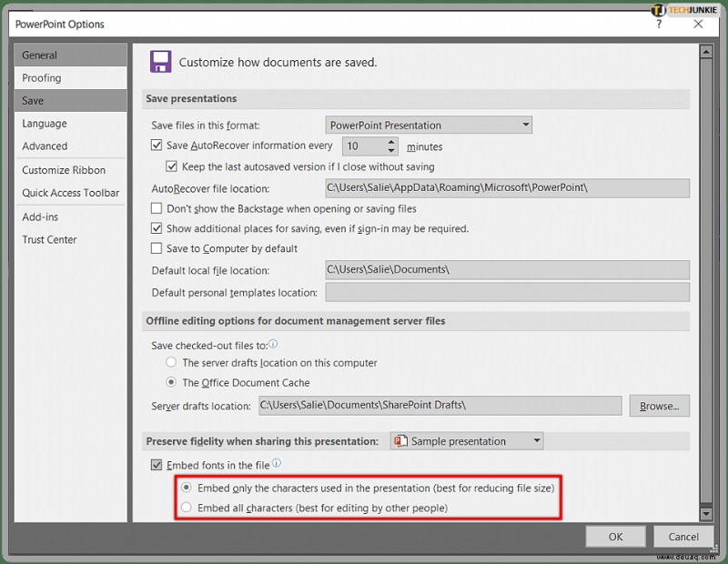The height and width of the screenshot is (564, 728).
Task: Click the vertical scrollbar thumb
Action: point(706,281)
